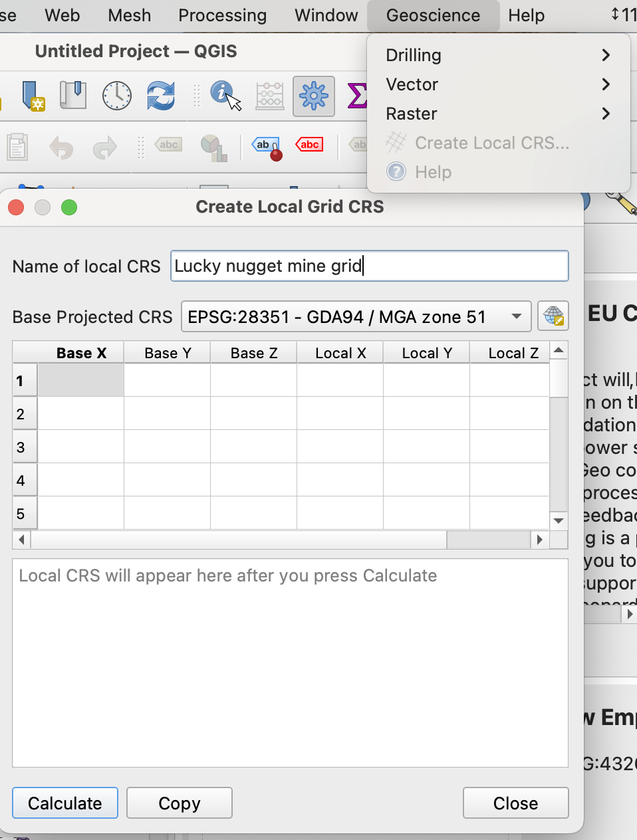The height and width of the screenshot is (840, 637).
Task: Expand the Vector submenu
Action: click(497, 84)
